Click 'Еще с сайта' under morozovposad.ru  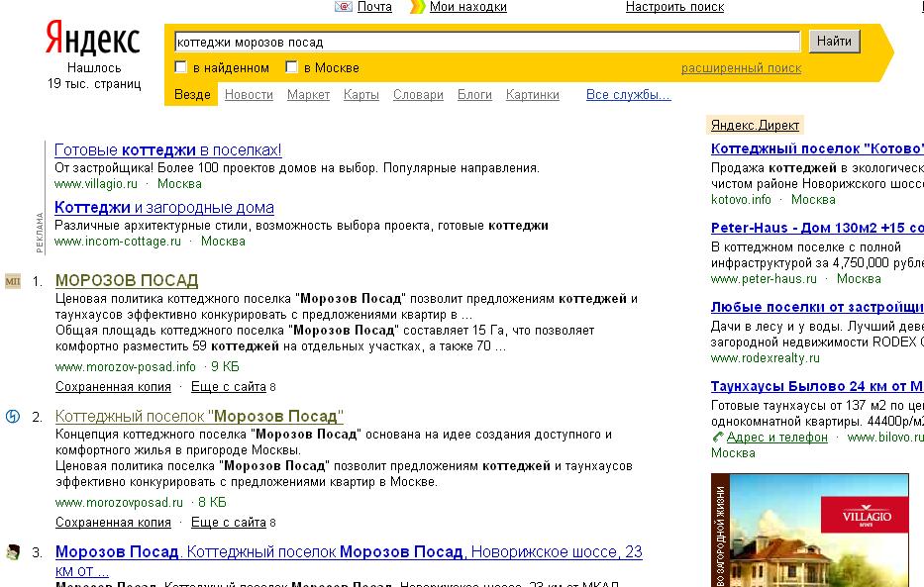[229, 523]
